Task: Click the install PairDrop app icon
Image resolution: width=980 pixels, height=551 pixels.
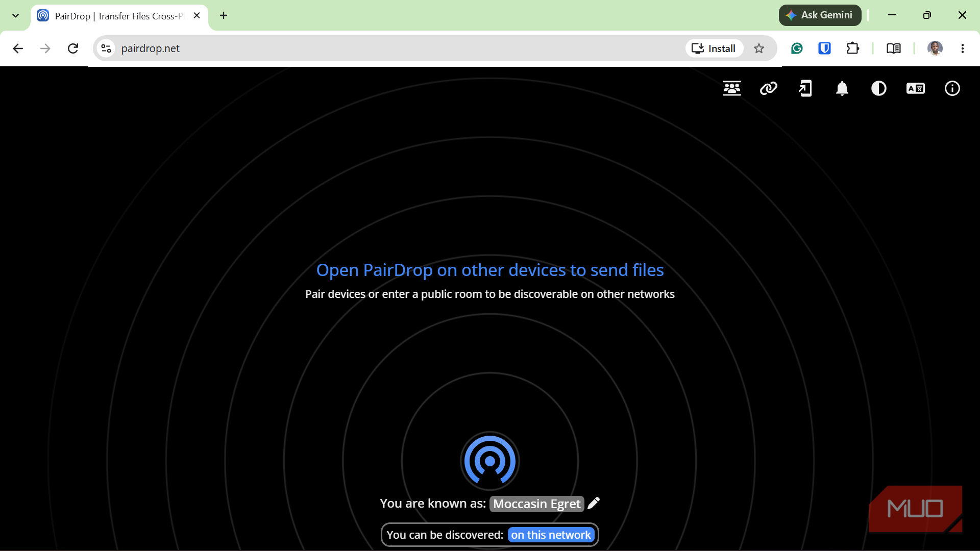Action: pos(805,89)
